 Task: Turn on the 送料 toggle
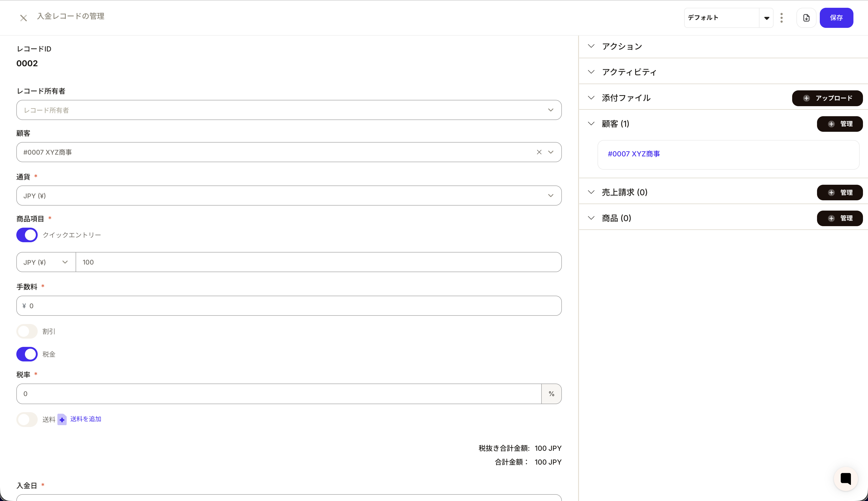[27, 419]
